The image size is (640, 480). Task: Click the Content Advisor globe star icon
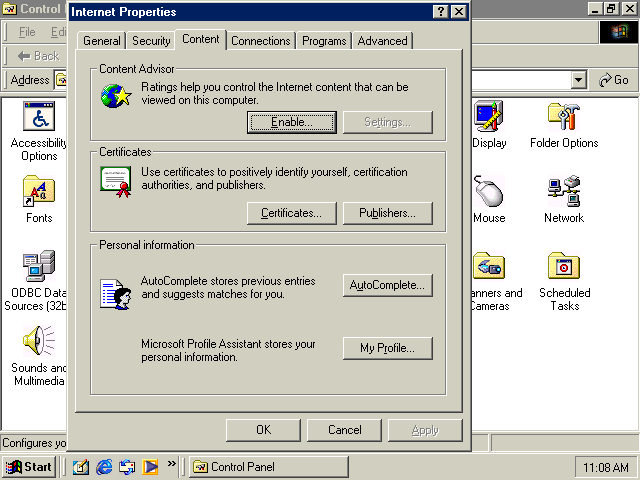click(116, 96)
